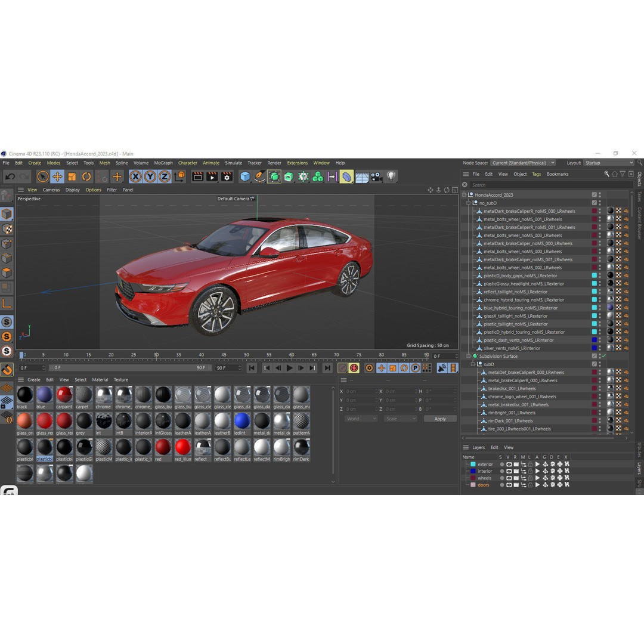Select the Move tool in the toolbar
This screenshot has width=644, height=644.
(57, 177)
